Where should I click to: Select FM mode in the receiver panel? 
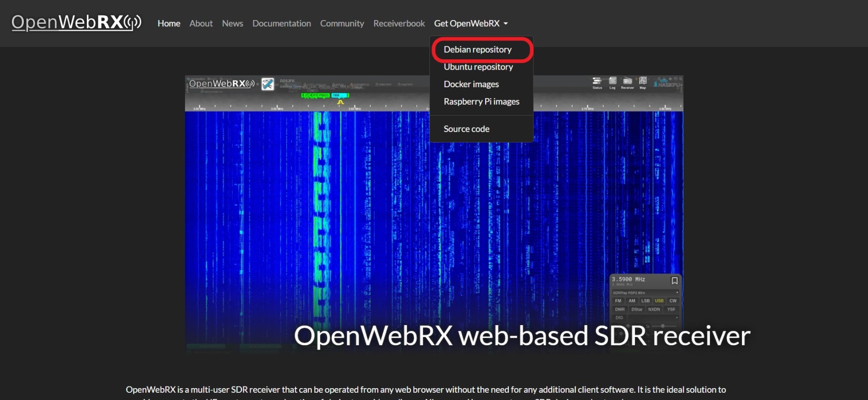(x=618, y=301)
